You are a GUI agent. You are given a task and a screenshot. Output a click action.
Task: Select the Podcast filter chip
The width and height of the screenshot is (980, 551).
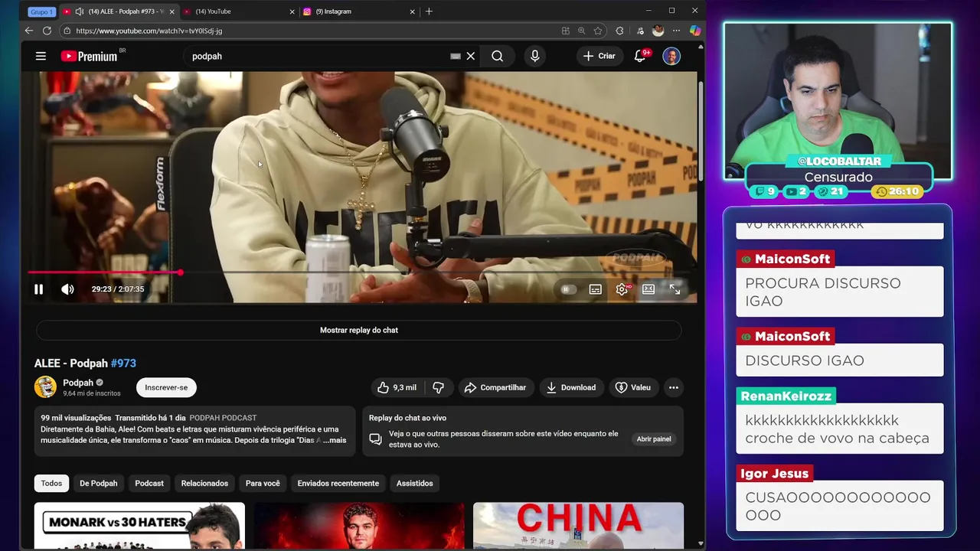[x=149, y=483]
